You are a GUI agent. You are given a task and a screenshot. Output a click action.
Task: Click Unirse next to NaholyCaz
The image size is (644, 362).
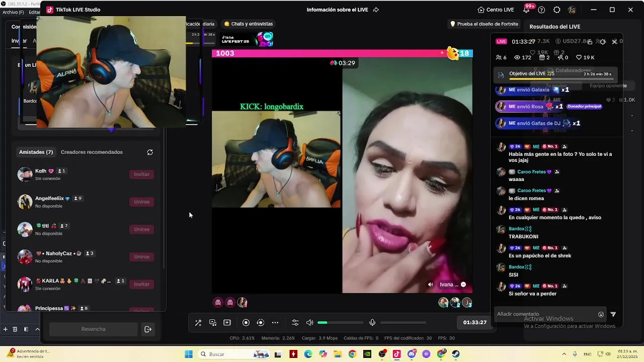142,257
